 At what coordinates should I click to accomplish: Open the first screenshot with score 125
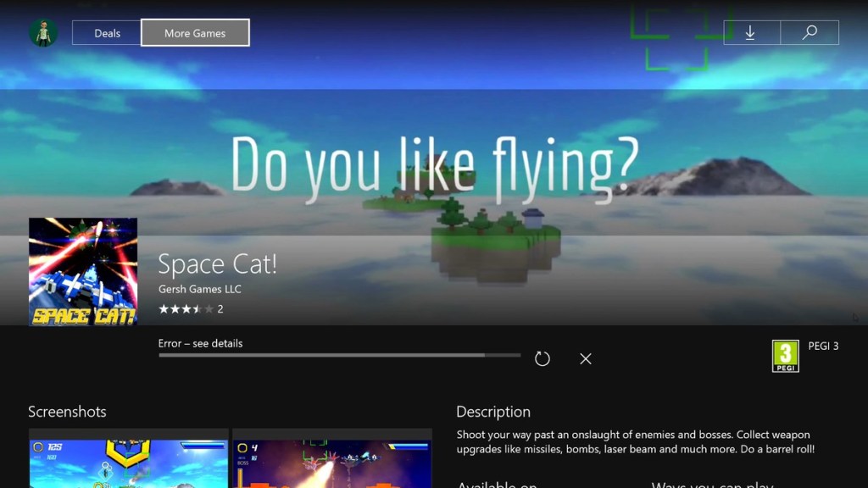pos(129,458)
